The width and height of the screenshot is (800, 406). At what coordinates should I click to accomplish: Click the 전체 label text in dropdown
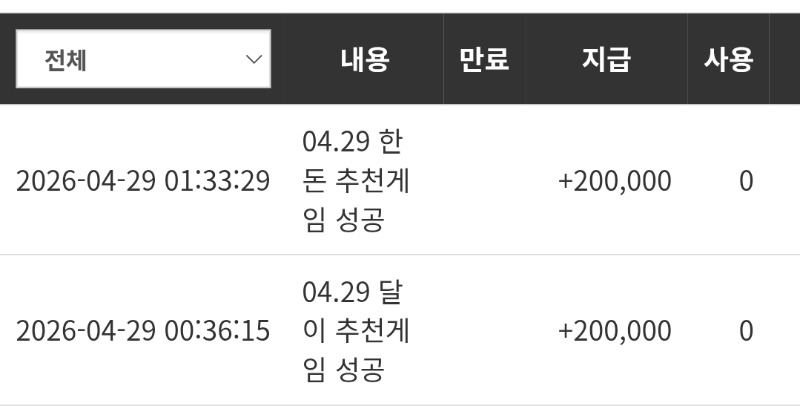click(65, 60)
